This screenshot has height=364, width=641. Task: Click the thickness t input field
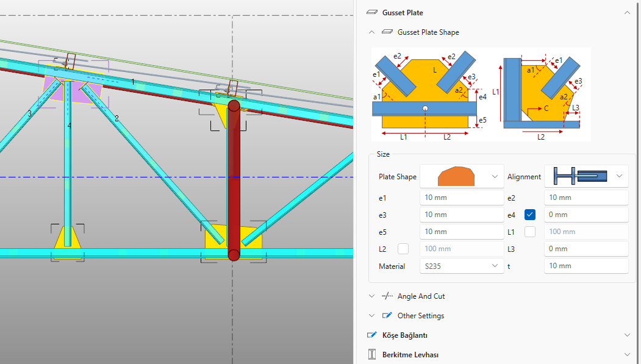(x=586, y=266)
